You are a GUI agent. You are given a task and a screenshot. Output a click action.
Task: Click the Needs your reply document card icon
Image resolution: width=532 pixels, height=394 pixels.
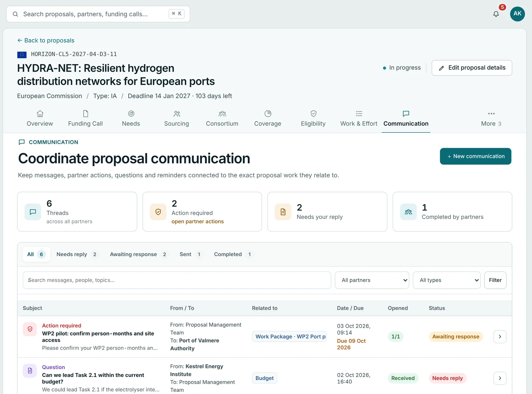(283, 212)
